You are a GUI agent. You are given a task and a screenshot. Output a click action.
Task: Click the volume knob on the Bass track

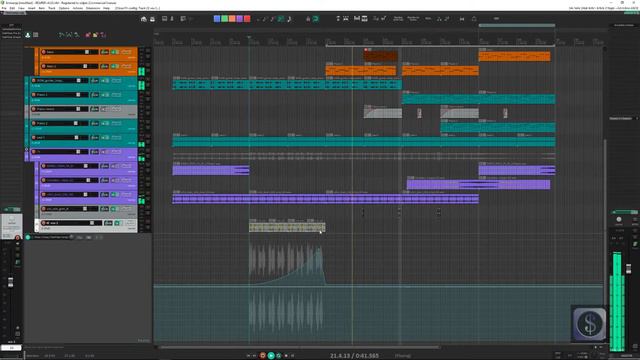(87, 52)
